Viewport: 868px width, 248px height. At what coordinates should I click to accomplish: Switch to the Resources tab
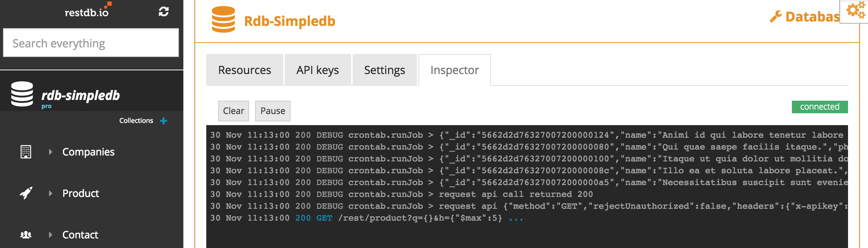click(245, 70)
